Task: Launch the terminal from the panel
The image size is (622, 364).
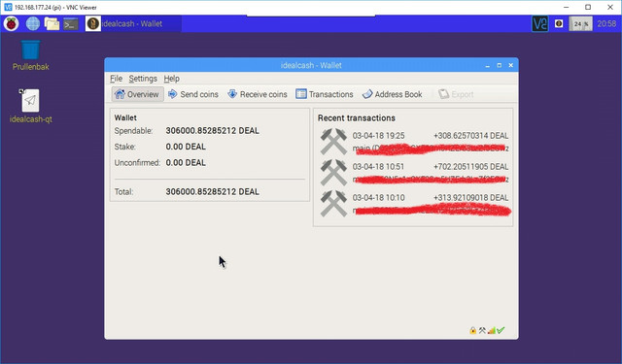Action: 71,24
